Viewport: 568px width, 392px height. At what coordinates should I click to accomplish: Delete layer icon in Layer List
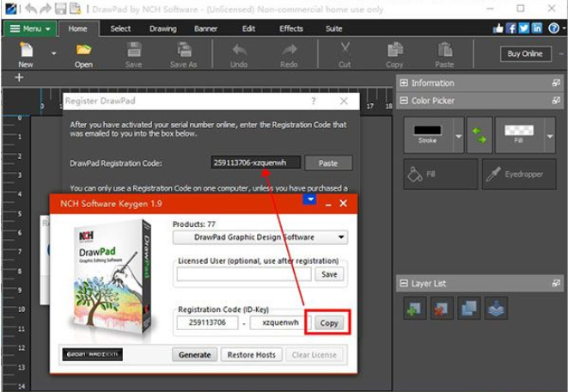pyautogui.click(x=442, y=309)
